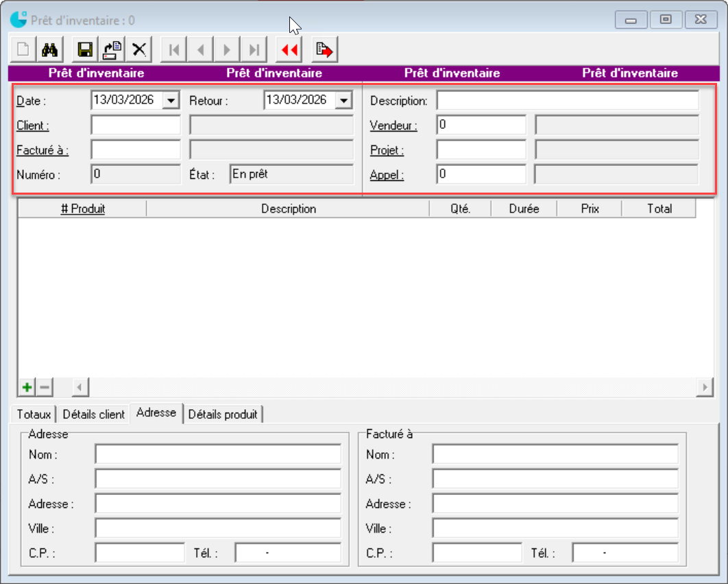728x584 pixels.
Task: Click the export document icon with red arrow
Action: click(x=324, y=49)
